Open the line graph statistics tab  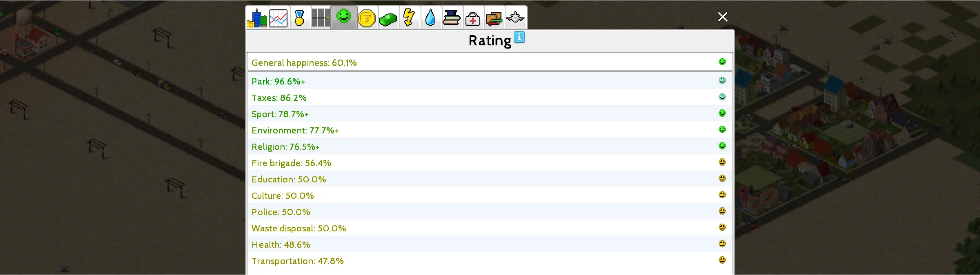coord(278,18)
